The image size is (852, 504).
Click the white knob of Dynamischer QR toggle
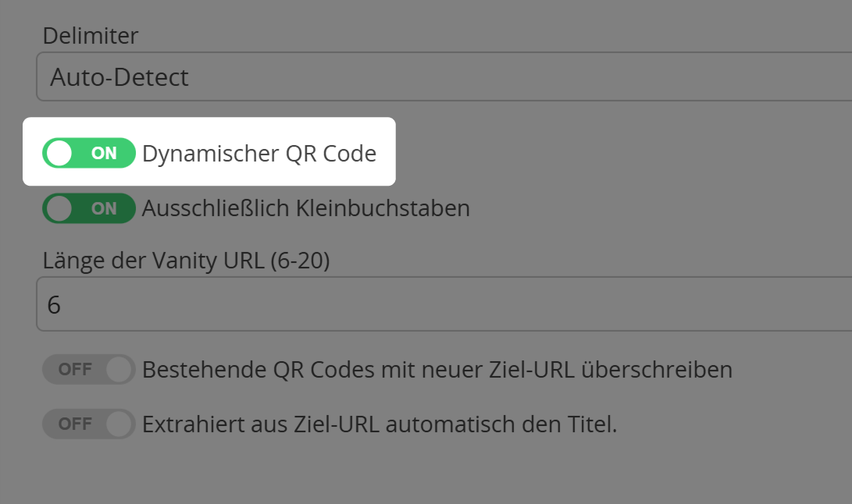click(59, 154)
